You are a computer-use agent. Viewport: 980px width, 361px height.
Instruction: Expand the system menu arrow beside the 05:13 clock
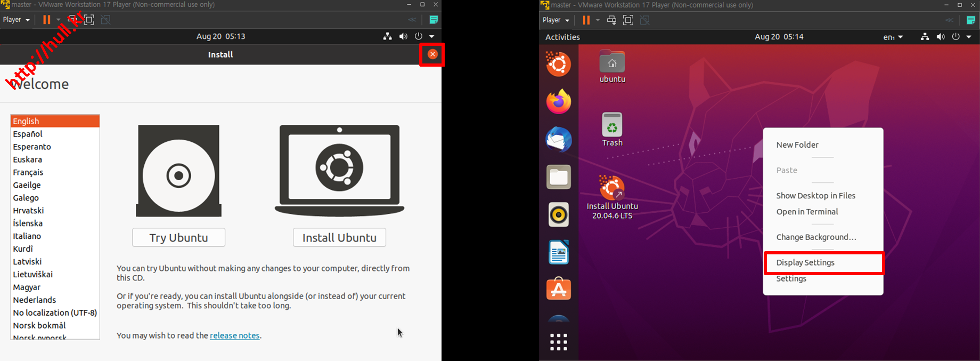[432, 36]
